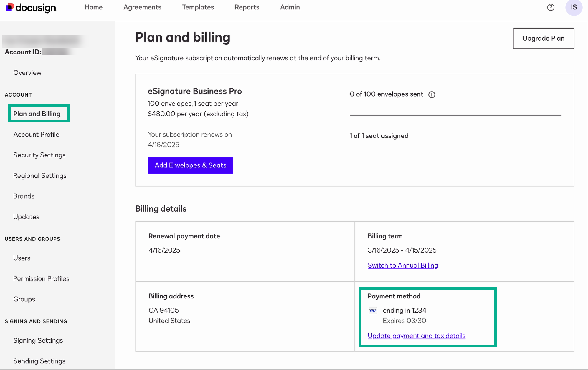
Task: Open the Home menu item
Action: 93,7
